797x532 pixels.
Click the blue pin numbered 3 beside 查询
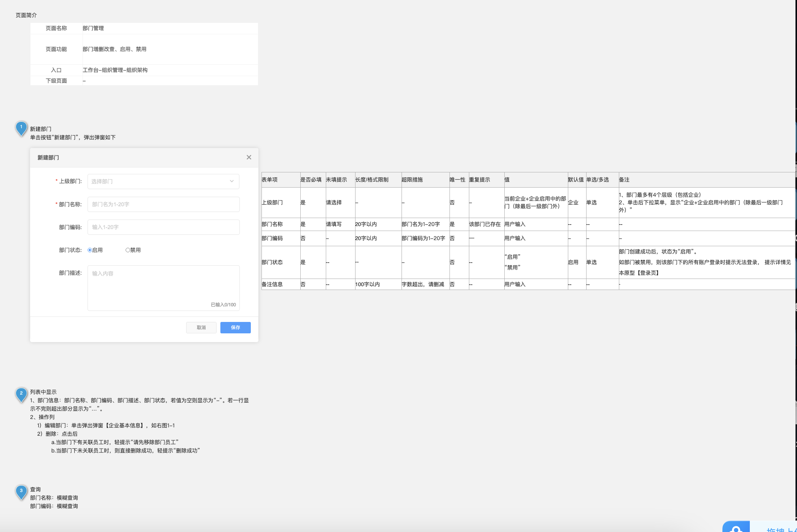tap(21, 492)
